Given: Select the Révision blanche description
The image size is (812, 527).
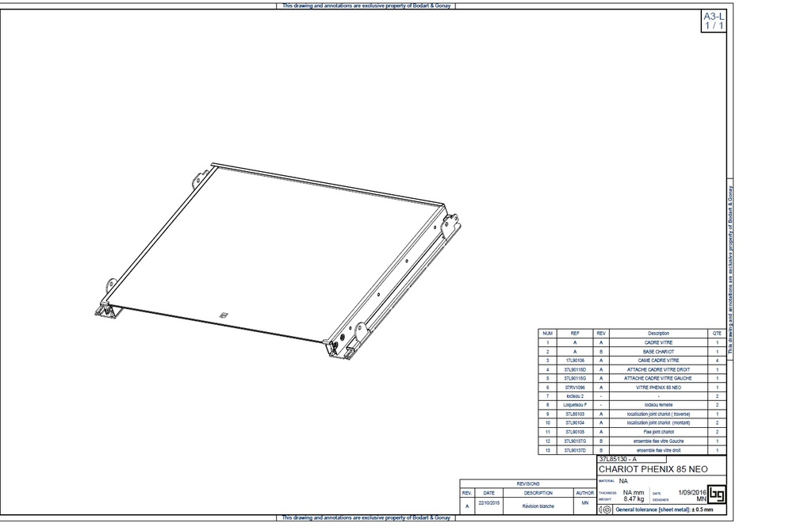Looking at the screenshot, I should (538, 505).
